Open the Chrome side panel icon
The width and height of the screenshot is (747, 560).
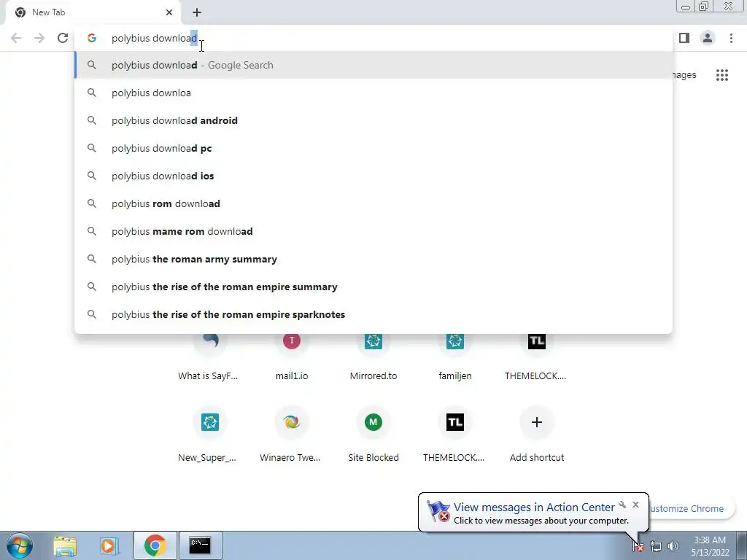[684, 38]
